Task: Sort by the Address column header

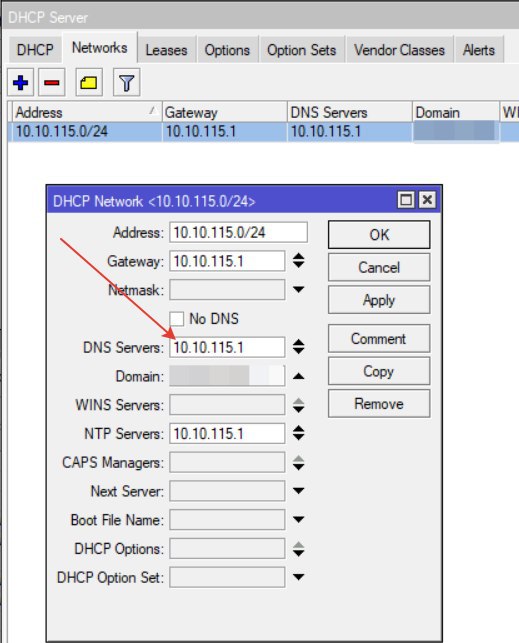Action: point(86,112)
